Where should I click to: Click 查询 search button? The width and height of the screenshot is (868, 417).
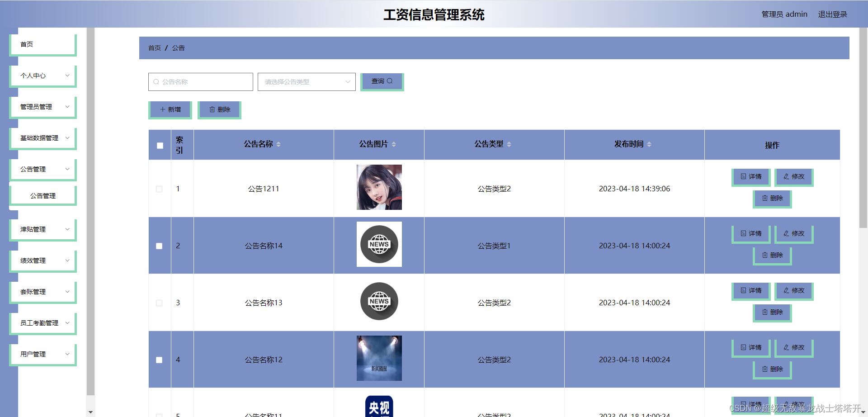click(x=382, y=82)
